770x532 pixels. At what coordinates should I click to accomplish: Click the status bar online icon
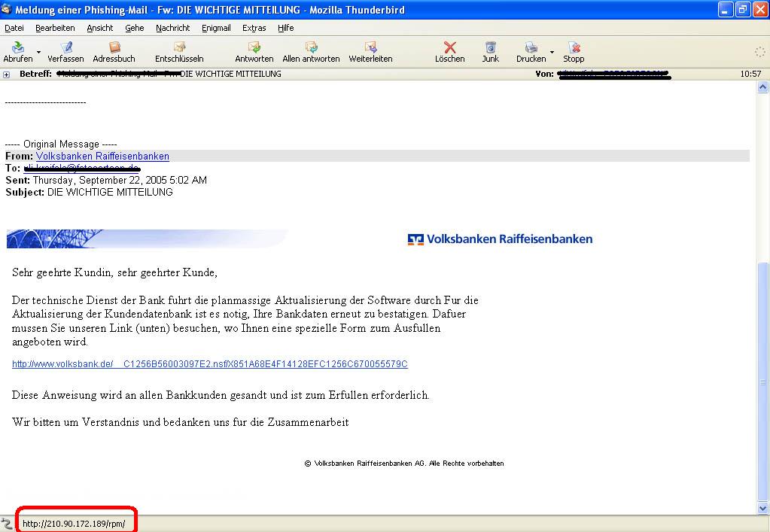[x=6, y=524]
